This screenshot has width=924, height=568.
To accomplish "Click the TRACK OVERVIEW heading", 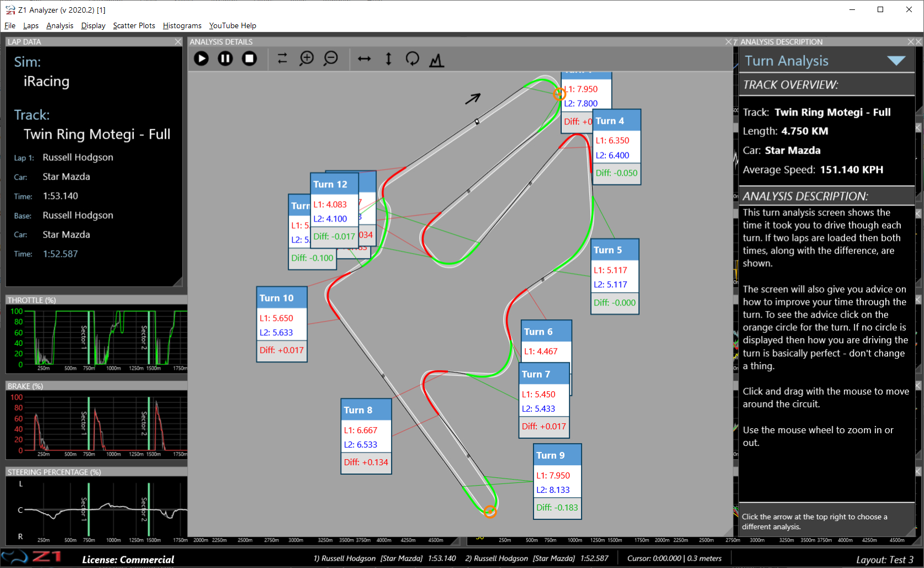I will (x=790, y=85).
